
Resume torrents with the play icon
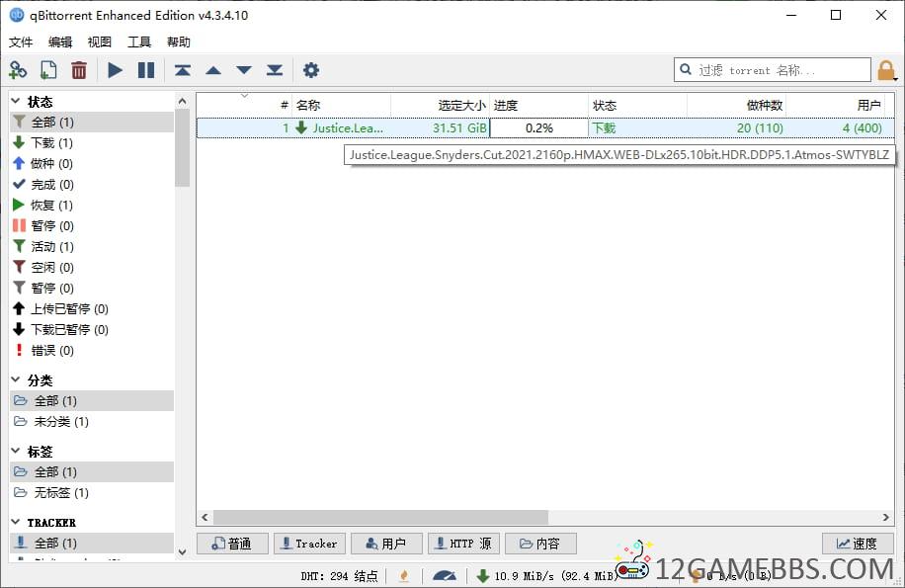pyautogui.click(x=116, y=70)
